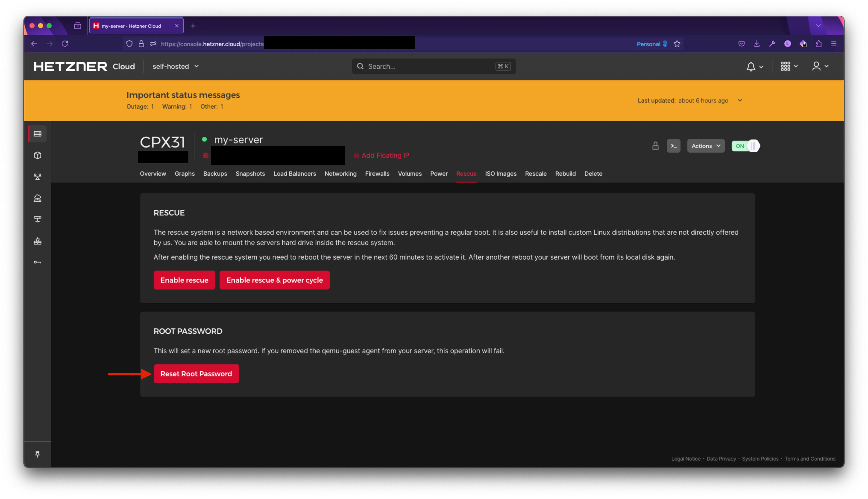Open Delete tab
Screen dimensions: 868x499
point(593,174)
